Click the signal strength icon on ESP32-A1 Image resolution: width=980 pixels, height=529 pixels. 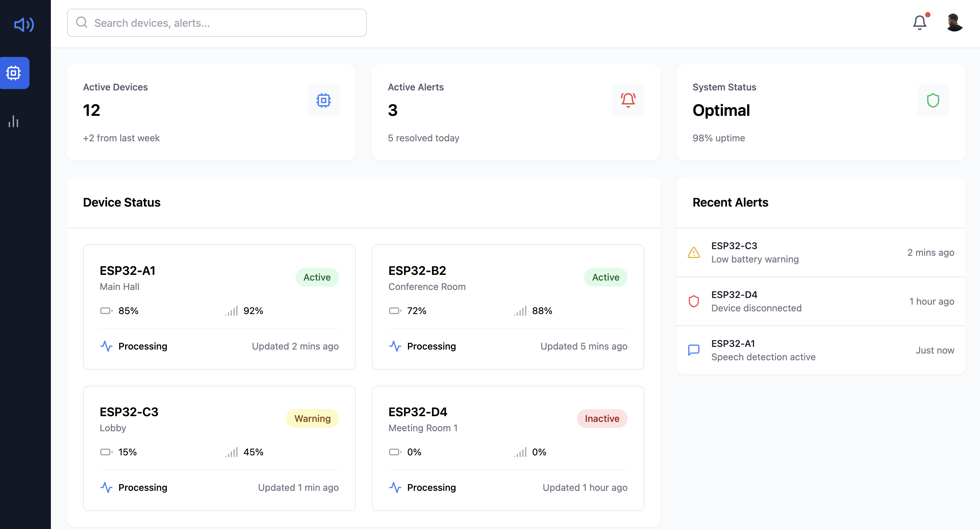click(231, 311)
